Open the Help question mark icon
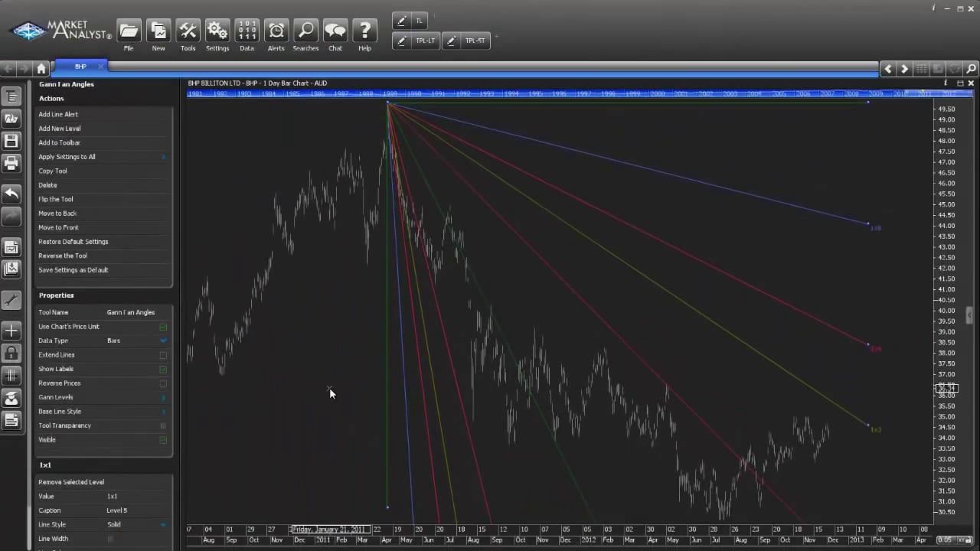This screenshot has width=980, height=551. pyautogui.click(x=364, y=31)
